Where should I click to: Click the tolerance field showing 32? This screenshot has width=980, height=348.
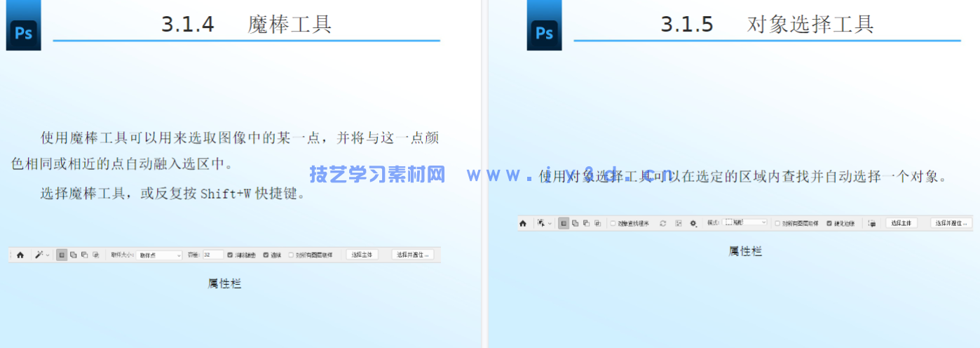(x=213, y=255)
